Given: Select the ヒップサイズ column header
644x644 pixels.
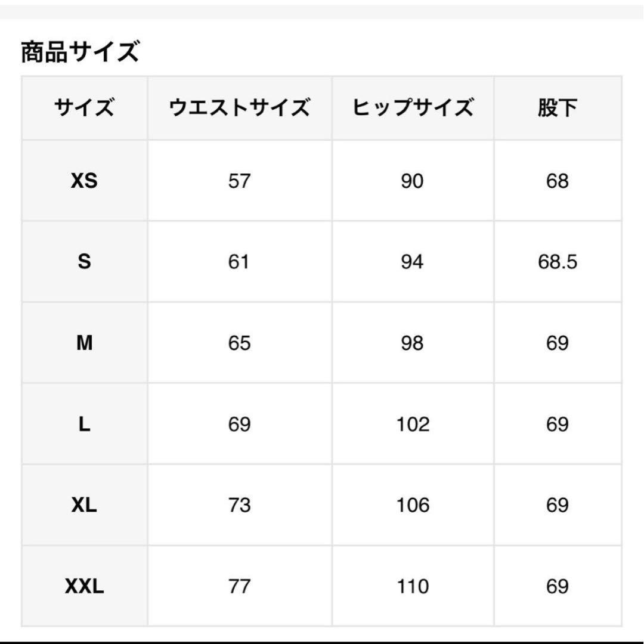Looking at the screenshot, I should pos(412,109).
